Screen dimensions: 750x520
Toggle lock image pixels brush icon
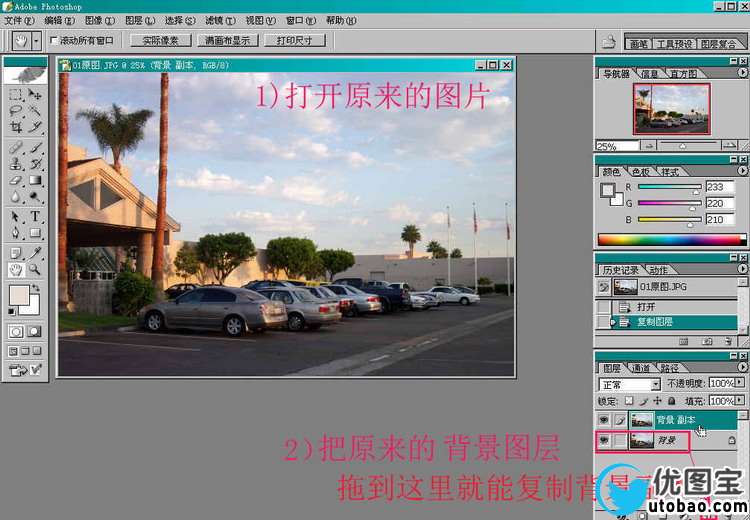coord(643,400)
